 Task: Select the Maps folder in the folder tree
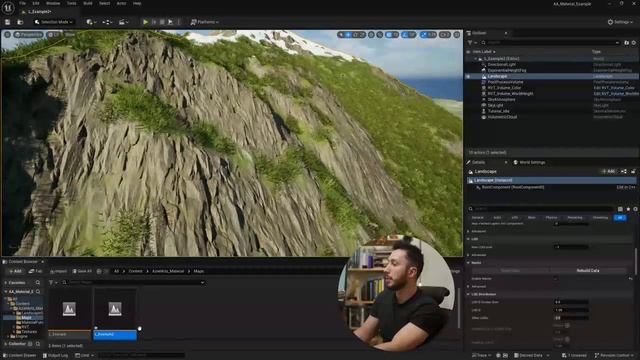click(x=27, y=318)
